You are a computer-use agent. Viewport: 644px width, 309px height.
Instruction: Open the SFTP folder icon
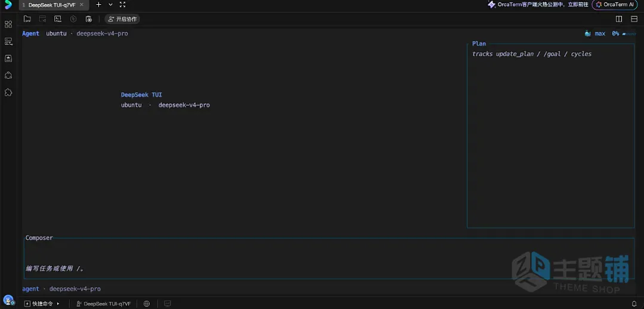tap(27, 19)
